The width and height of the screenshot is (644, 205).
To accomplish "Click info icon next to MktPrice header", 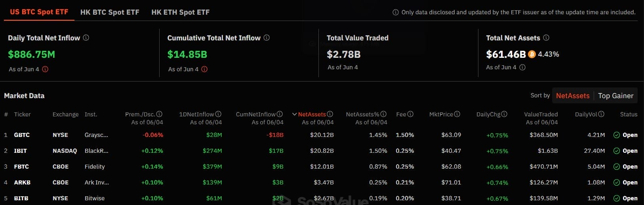I will 457,114.
